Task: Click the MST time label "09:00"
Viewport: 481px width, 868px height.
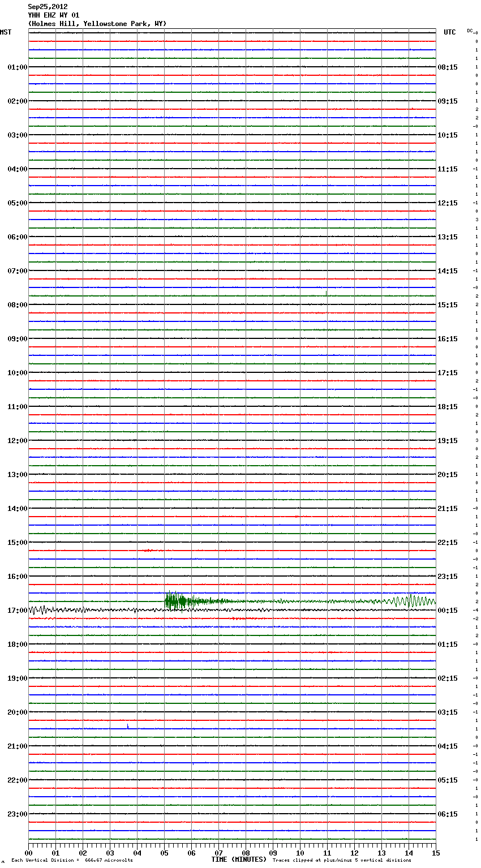Action: coord(18,339)
